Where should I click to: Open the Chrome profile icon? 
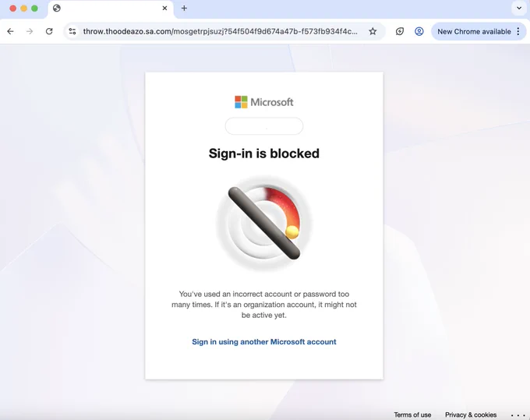click(x=419, y=31)
